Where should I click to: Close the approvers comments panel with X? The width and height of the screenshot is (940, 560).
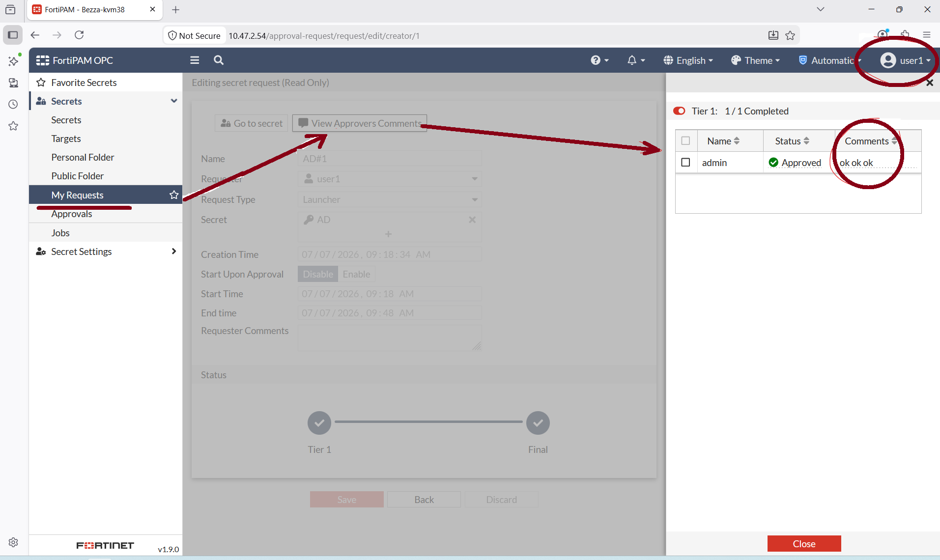coord(929,83)
